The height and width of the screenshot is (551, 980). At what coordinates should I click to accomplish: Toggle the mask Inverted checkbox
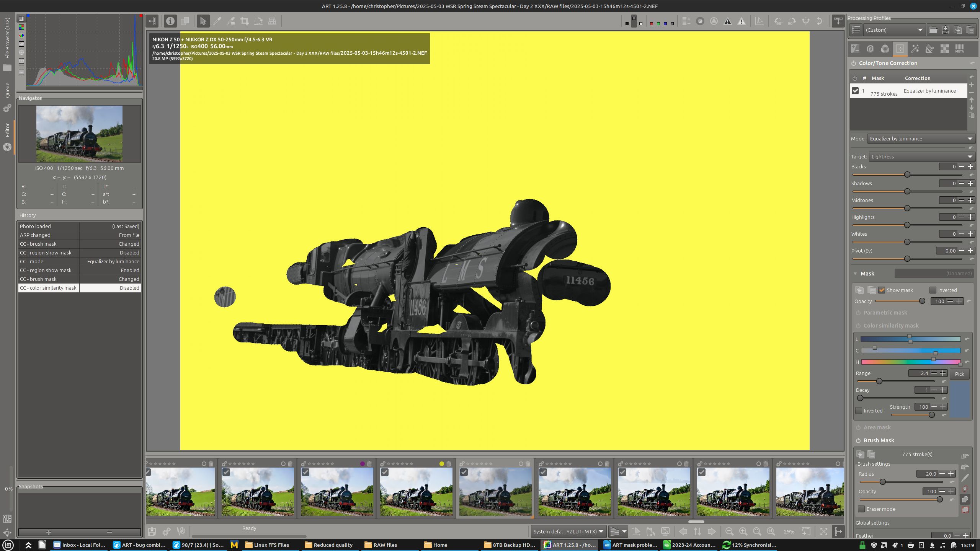933,290
